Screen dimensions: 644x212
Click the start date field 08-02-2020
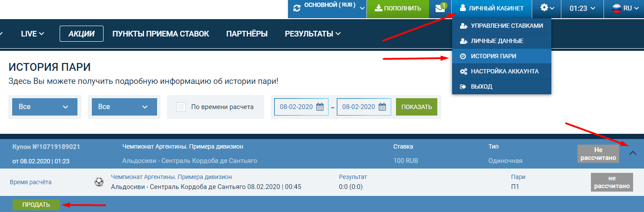(301, 107)
